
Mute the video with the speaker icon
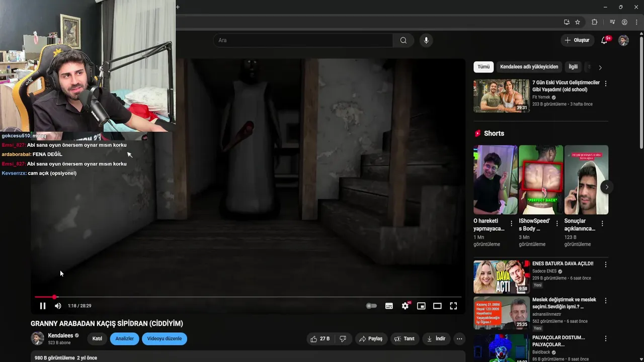coord(58,306)
